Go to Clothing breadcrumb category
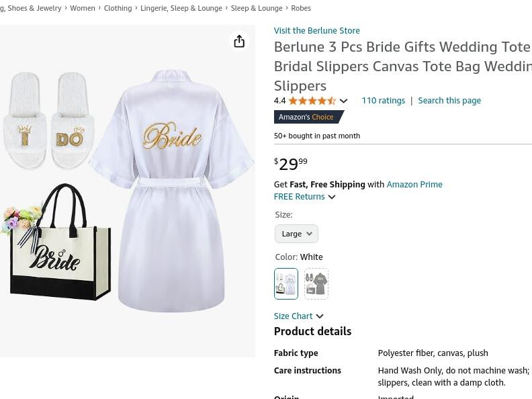 [118, 8]
